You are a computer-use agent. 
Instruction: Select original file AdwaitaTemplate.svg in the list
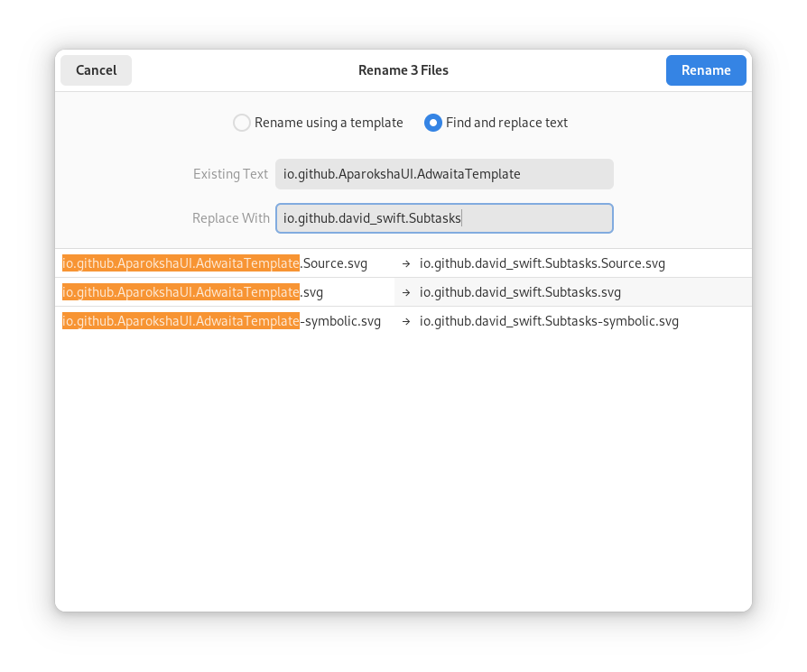point(192,292)
